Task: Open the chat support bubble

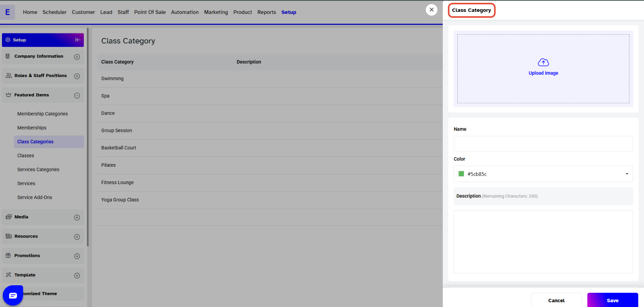Action: [13, 296]
